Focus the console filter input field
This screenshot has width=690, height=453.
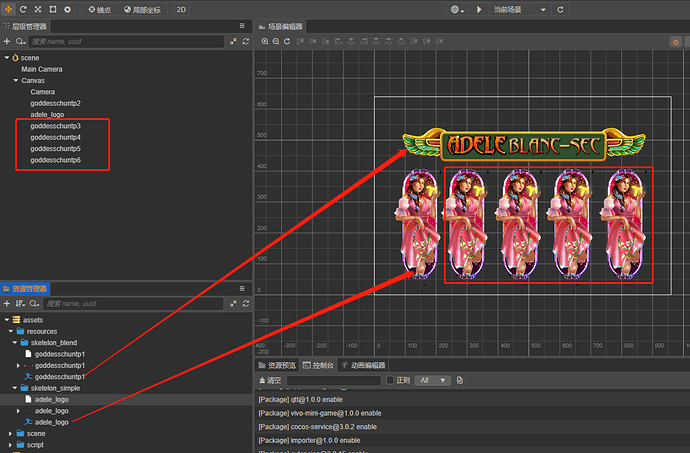coord(334,380)
